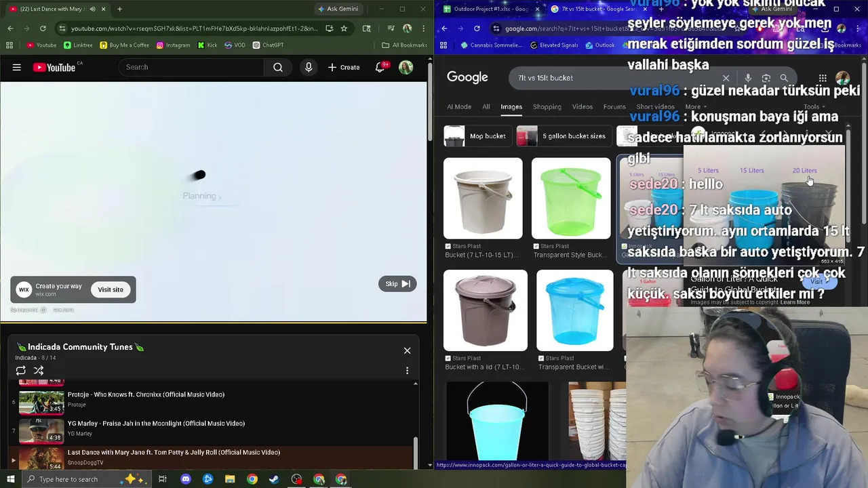
Task: Open the Bucket (7 LT-10-15 LT) image result
Action: click(483, 199)
